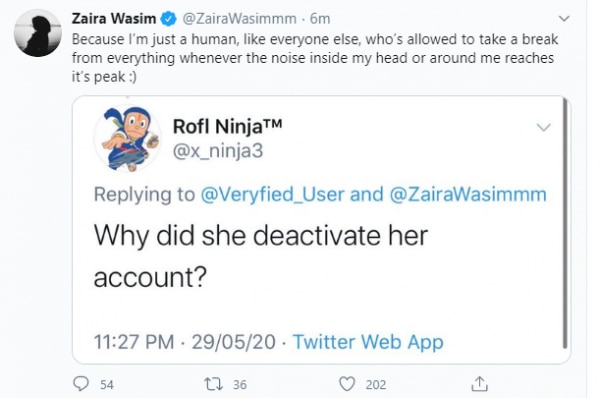Expand the quoted tweet's options chevron
The width and height of the screenshot is (600, 398).
tap(543, 127)
